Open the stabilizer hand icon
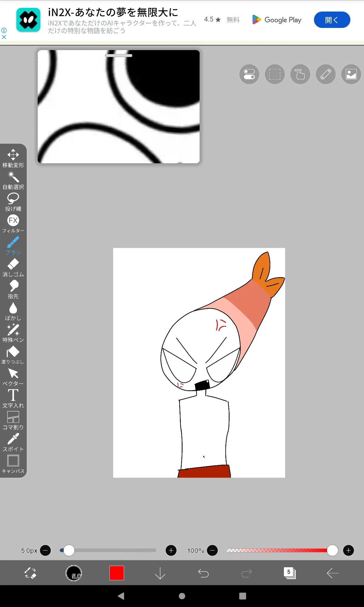Image resolution: width=364 pixels, height=607 pixels. pos(300,74)
